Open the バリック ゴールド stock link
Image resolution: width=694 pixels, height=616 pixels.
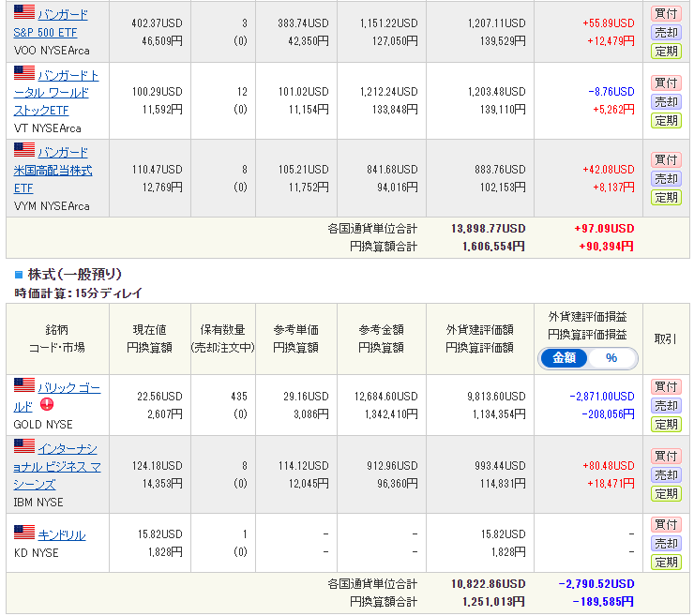(56, 397)
